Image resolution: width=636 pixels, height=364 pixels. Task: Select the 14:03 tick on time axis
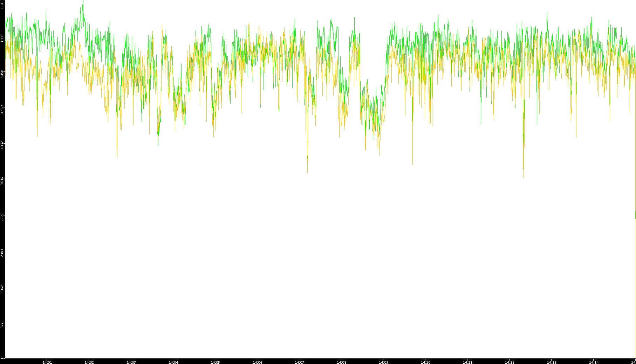tap(131, 362)
